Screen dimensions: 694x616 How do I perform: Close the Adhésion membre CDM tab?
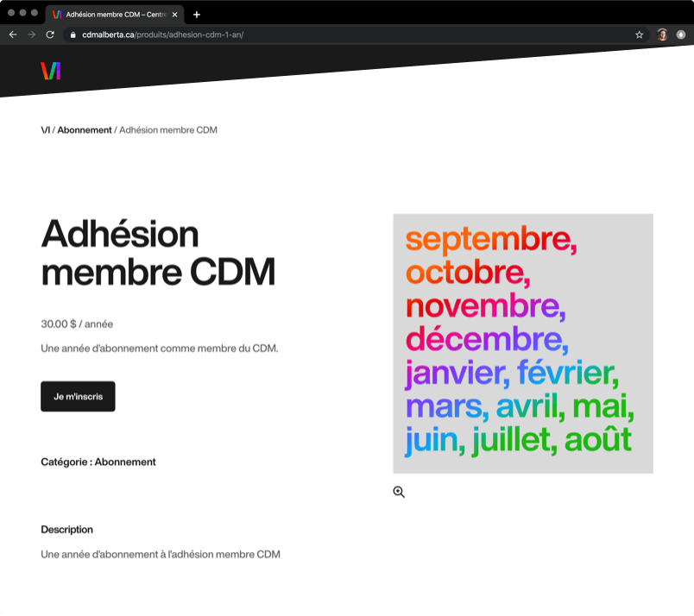pos(174,14)
